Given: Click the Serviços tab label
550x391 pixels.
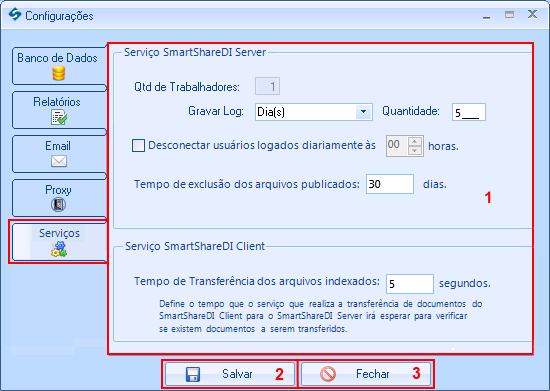Looking at the screenshot, I should (x=59, y=233).
